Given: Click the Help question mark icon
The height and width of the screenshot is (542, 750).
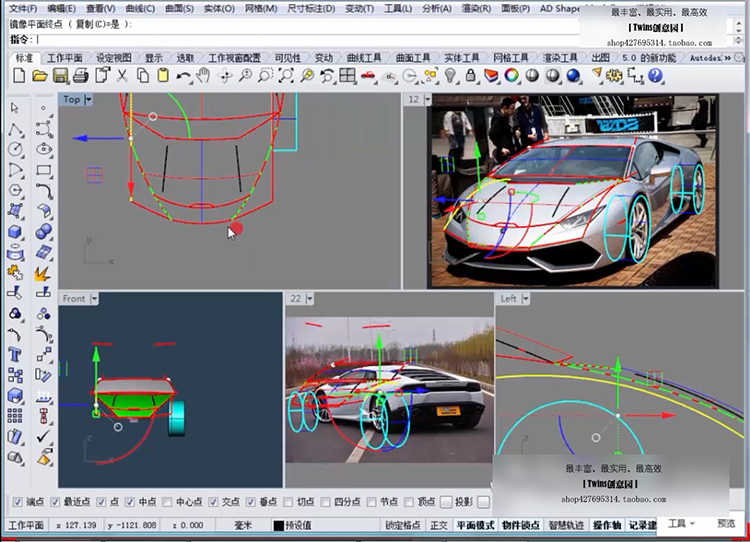Looking at the screenshot, I should [655, 76].
